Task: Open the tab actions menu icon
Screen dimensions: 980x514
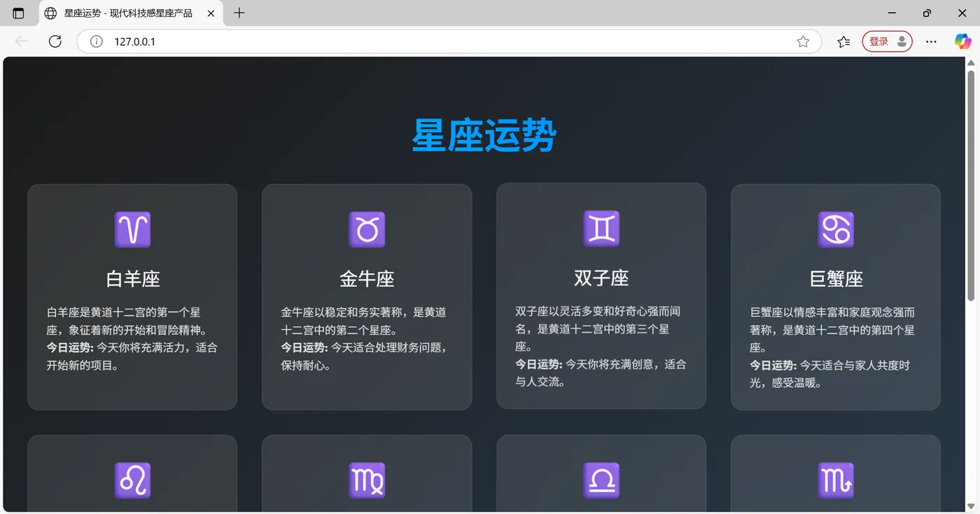Action: (x=18, y=13)
